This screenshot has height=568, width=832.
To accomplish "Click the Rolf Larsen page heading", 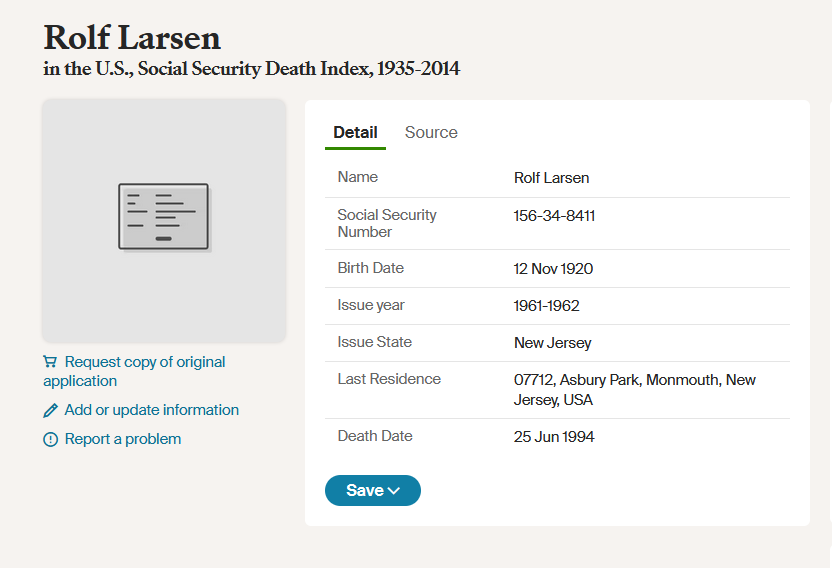I will point(132,38).
